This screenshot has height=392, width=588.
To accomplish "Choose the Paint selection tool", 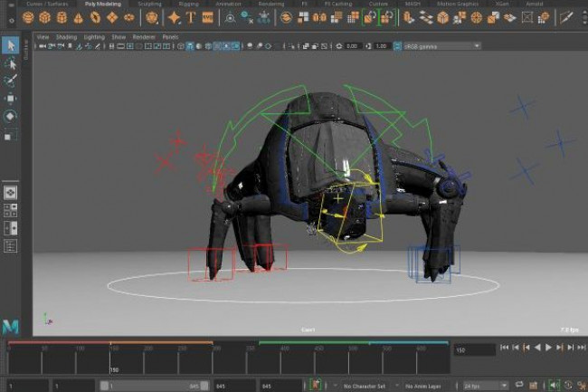I will (x=10, y=81).
